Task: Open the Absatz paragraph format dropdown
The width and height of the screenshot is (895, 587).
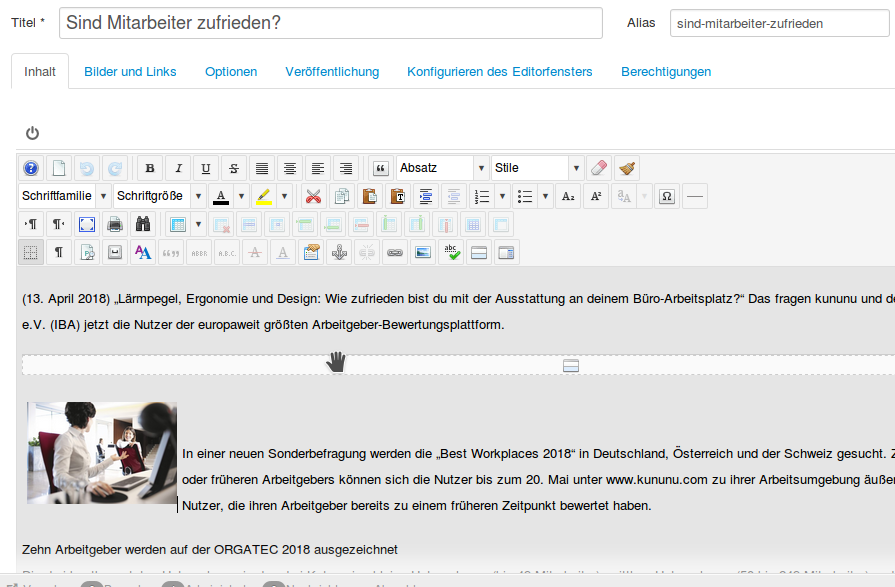Action: click(x=435, y=168)
